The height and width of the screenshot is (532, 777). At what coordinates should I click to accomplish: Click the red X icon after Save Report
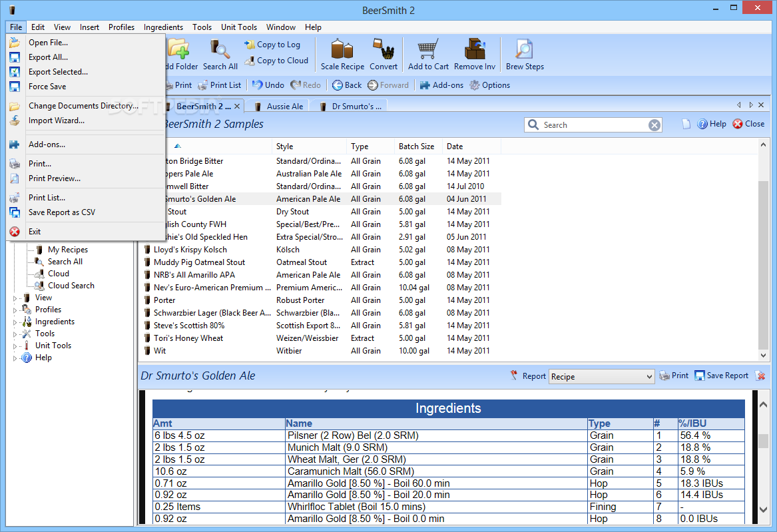coord(760,376)
